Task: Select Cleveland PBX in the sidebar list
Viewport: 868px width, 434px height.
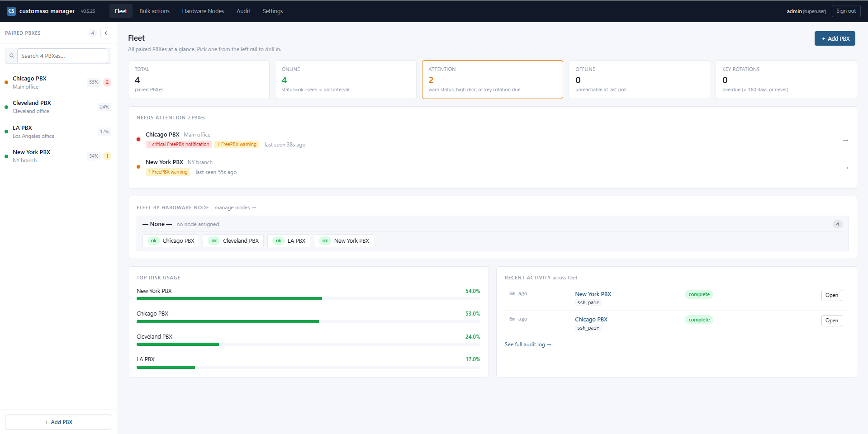Action: [x=58, y=107]
